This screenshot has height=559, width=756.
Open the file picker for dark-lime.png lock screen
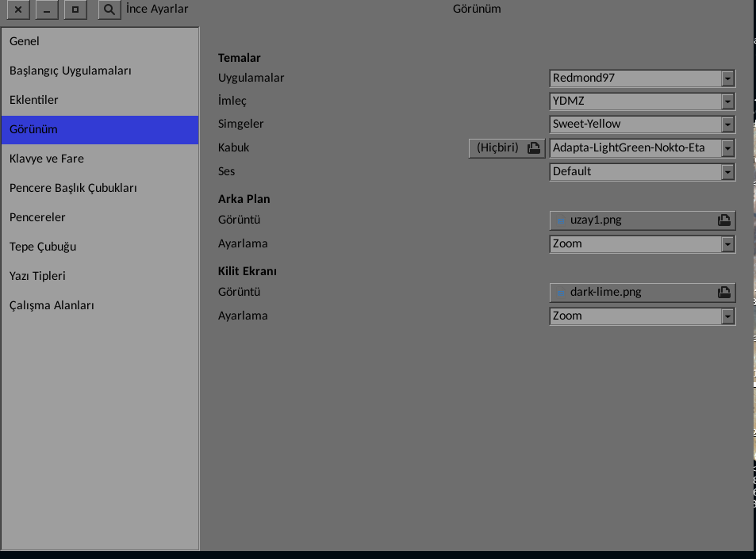643,293
